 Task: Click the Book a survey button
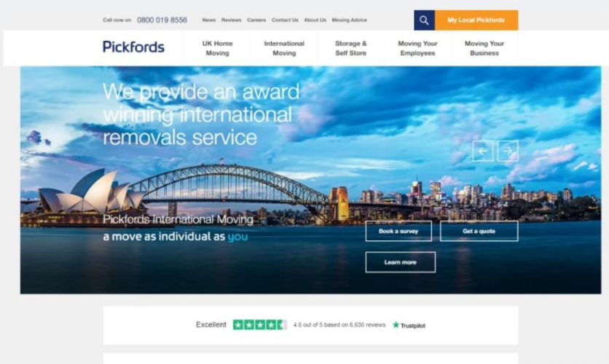pyautogui.click(x=398, y=232)
